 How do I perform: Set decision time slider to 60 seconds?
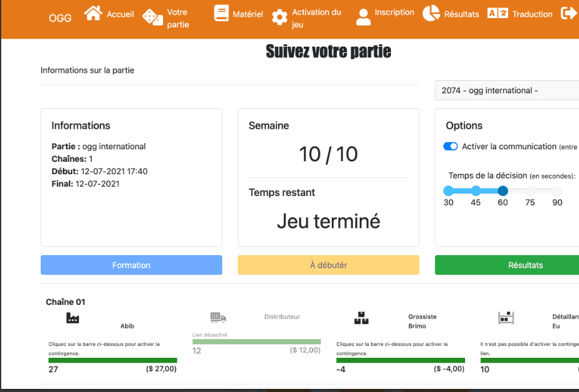pos(502,190)
